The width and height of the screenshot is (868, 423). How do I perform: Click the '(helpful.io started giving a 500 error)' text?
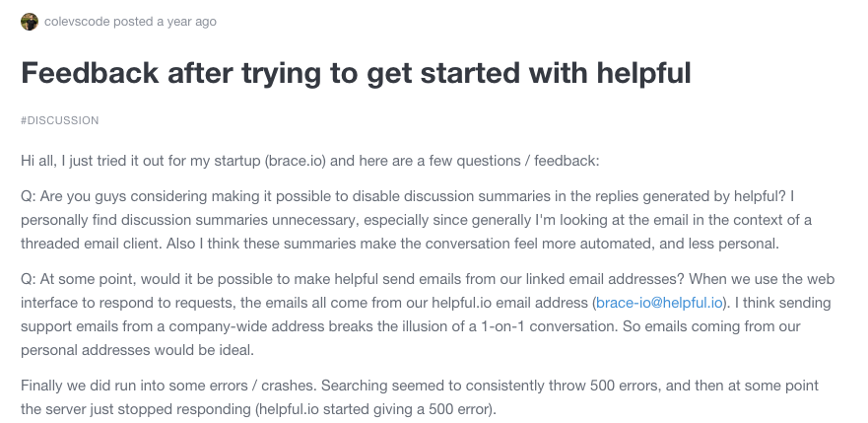376,410
